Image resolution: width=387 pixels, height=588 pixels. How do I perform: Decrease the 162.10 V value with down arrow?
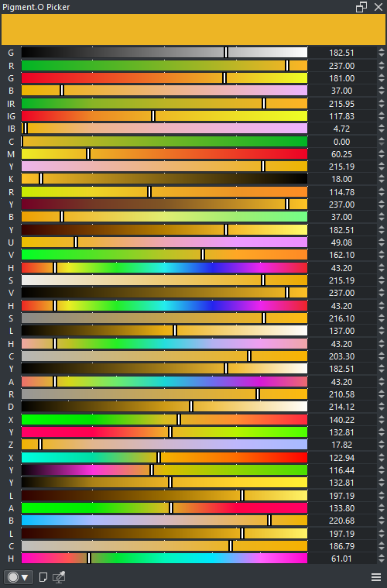coord(382,257)
